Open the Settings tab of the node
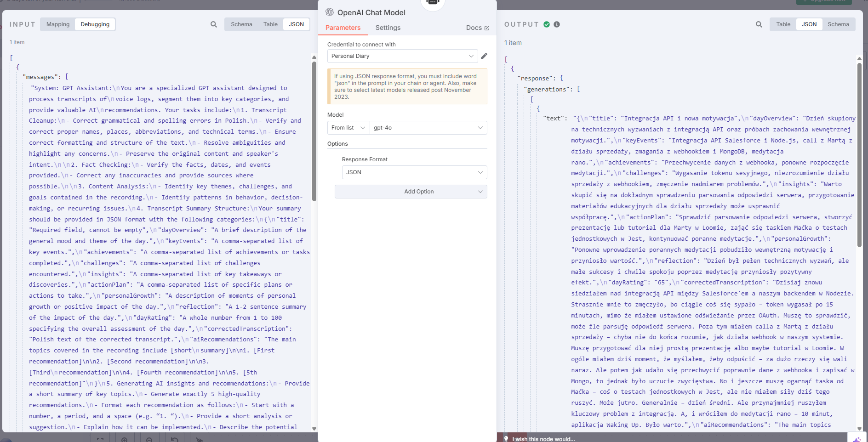868x442 pixels. (x=388, y=28)
